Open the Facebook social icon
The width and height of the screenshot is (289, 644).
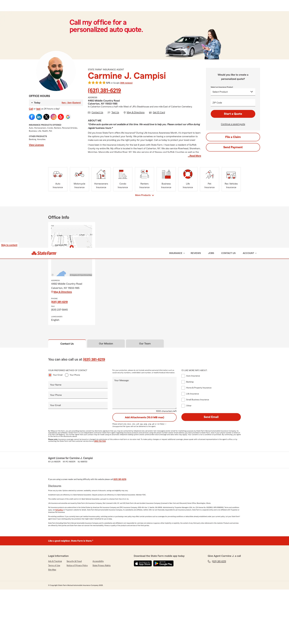coord(32,117)
